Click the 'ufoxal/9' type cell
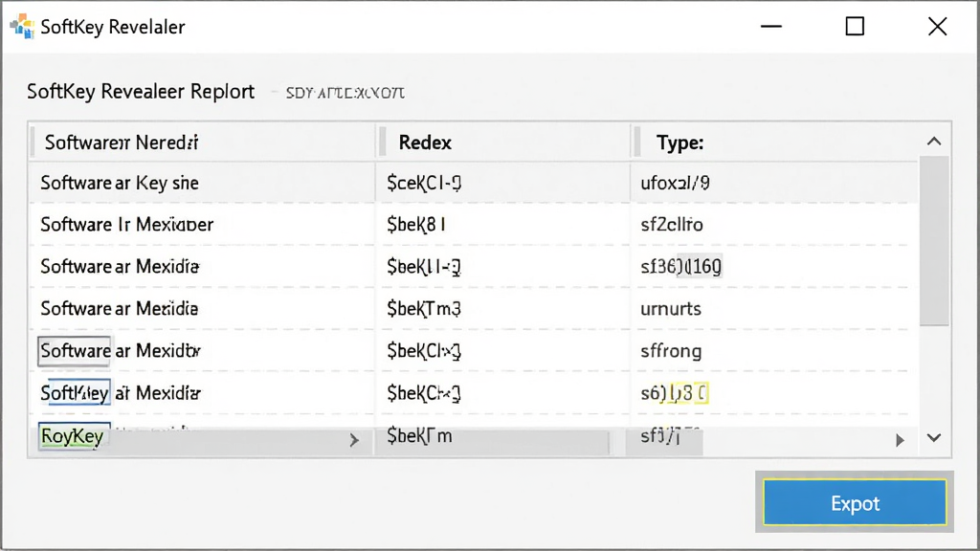The height and width of the screenshot is (551, 980). pos(675,183)
